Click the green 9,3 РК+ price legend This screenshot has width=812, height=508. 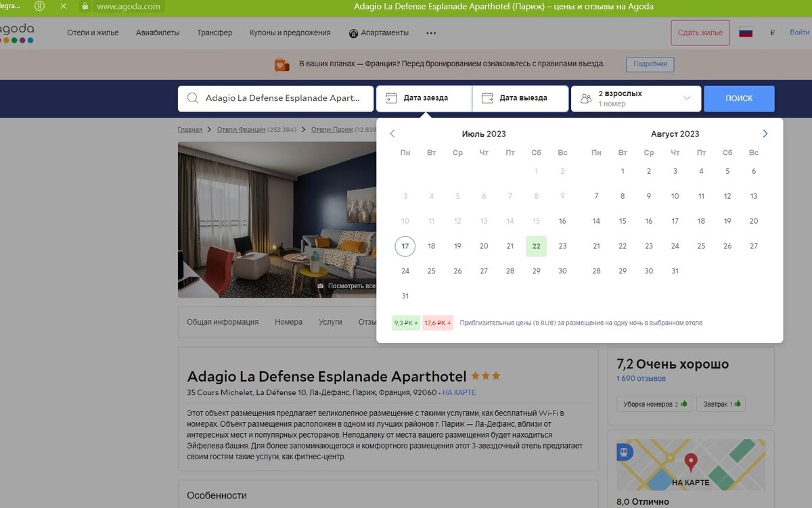[x=406, y=323]
